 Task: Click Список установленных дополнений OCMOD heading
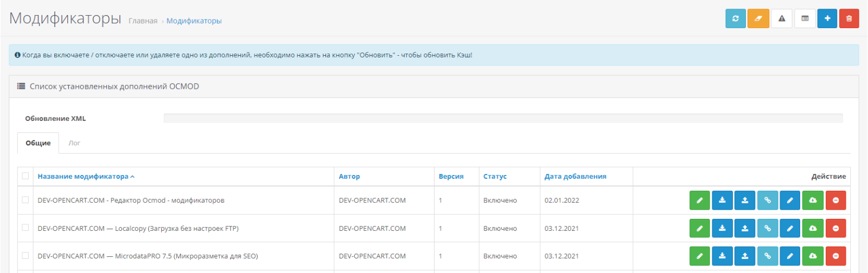click(x=114, y=86)
